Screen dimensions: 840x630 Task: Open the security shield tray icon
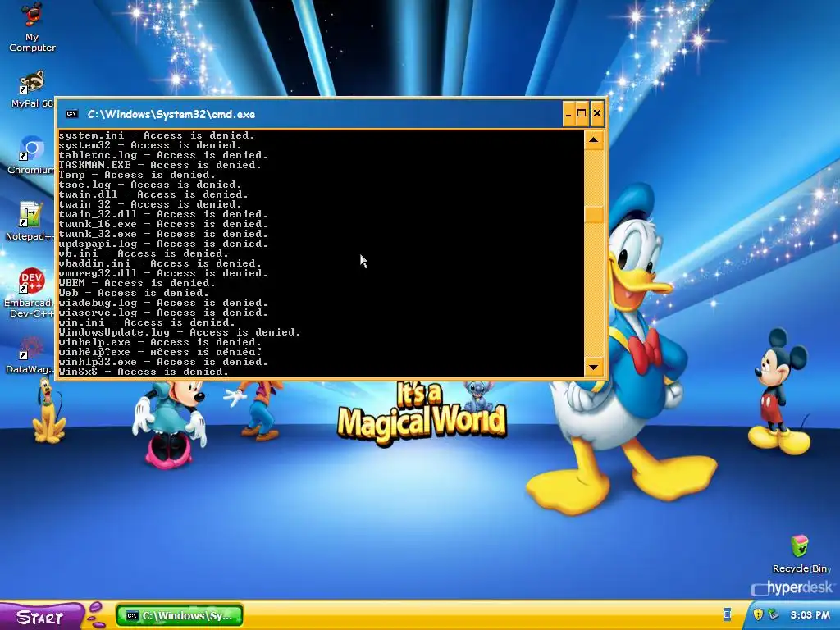pyautogui.click(x=758, y=614)
